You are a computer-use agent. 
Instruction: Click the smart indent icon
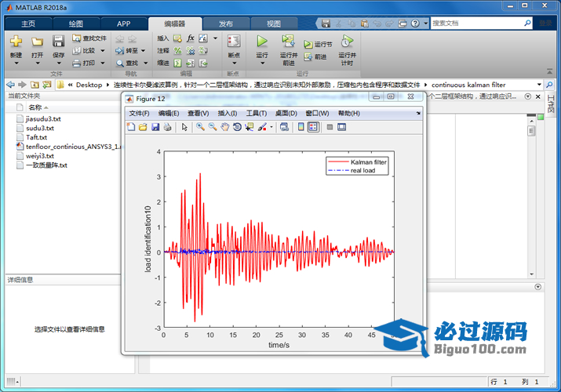[x=177, y=64]
